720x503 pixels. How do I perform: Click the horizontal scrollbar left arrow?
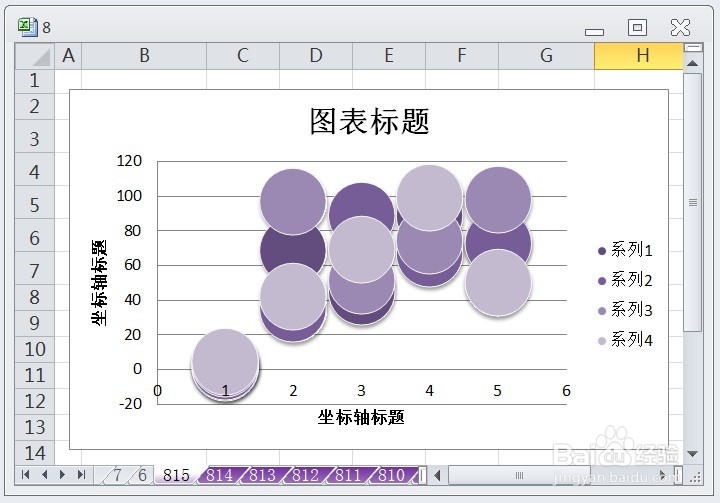tap(438, 475)
